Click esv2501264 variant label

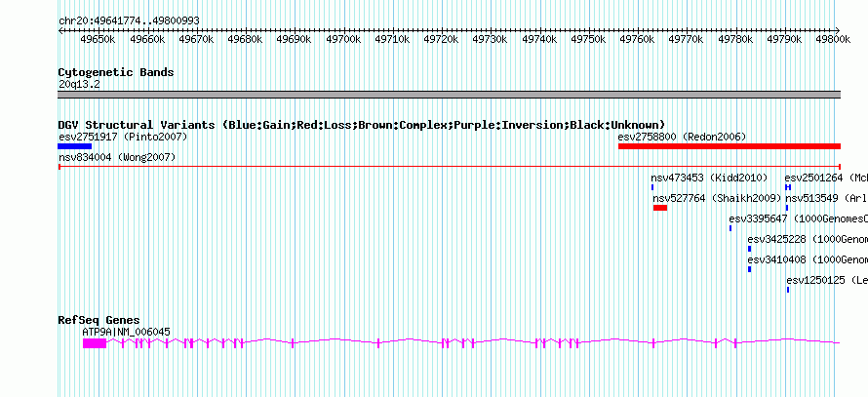[826, 178]
